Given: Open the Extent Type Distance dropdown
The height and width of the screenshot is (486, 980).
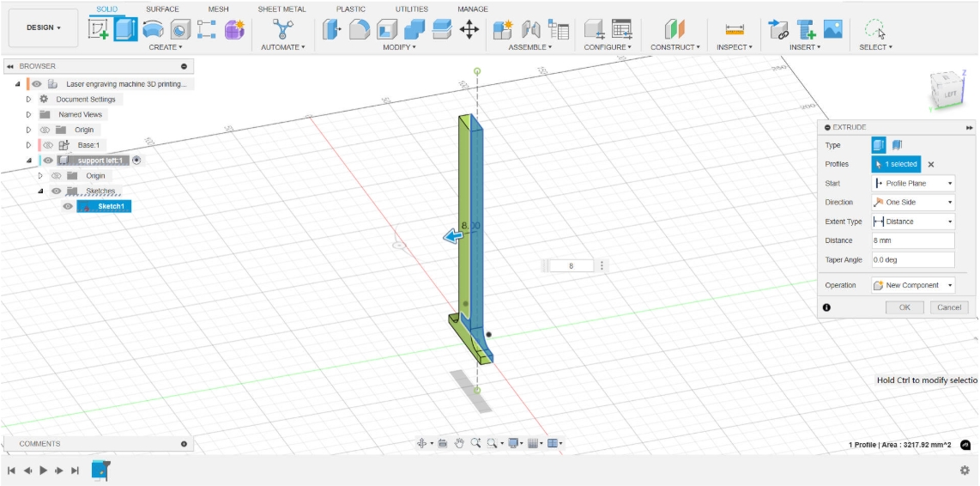Looking at the screenshot, I should pos(913,222).
